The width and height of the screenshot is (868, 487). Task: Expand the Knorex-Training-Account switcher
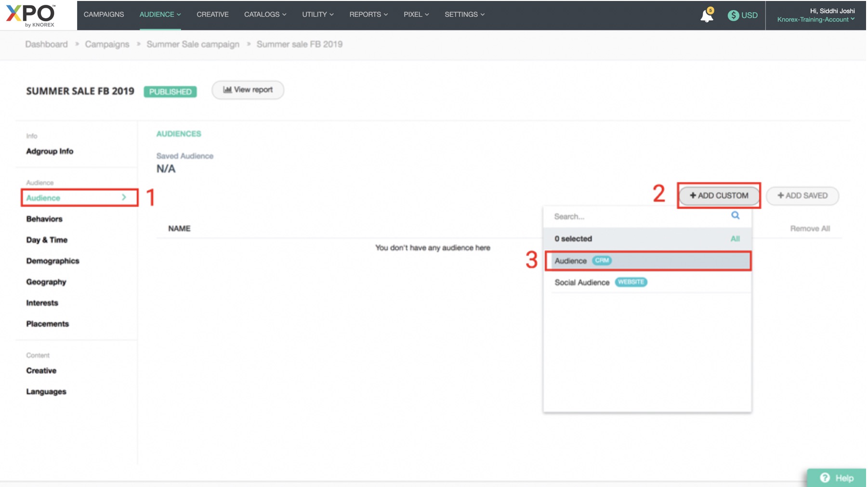click(x=815, y=20)
